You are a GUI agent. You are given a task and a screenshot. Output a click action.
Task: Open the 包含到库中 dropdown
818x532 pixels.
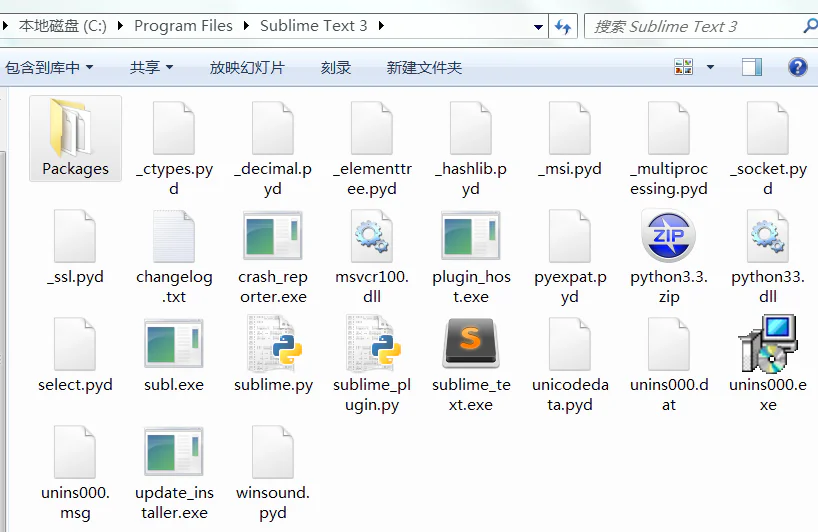(49, 67)
